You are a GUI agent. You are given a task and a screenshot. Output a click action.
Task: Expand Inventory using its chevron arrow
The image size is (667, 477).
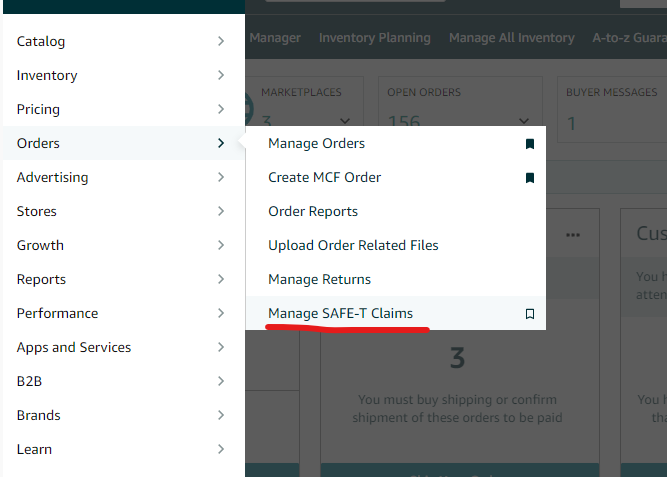221,75
